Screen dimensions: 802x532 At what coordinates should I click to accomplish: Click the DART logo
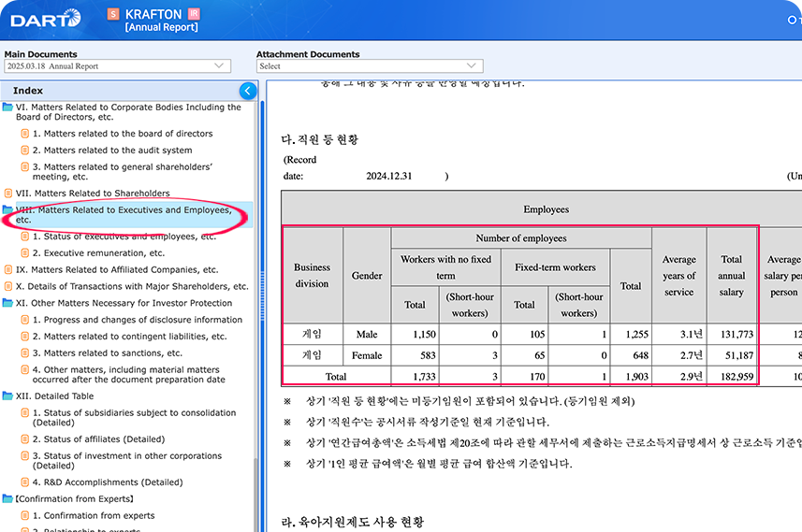pos(46,19)
